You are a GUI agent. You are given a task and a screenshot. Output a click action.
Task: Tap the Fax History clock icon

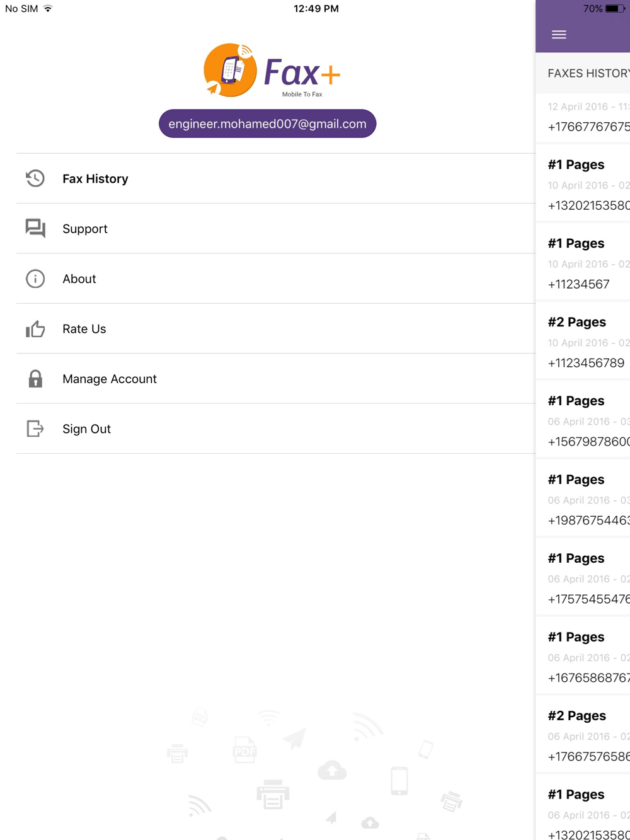(x=35, y=178)
